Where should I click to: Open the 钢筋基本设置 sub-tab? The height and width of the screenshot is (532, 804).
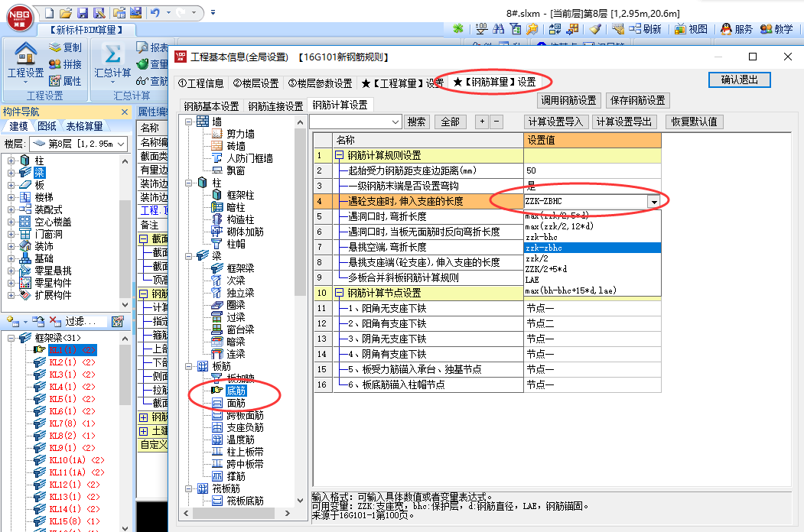pos(211,106)
